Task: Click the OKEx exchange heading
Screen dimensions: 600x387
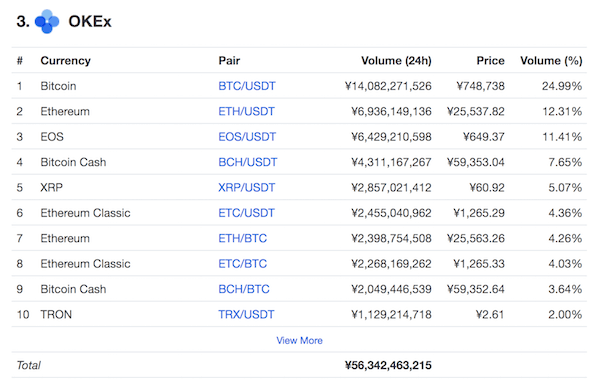Action: point(90,21)
